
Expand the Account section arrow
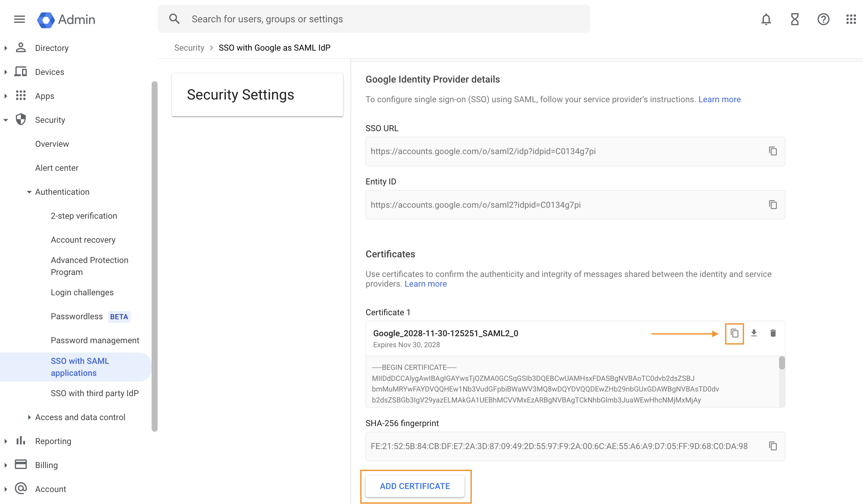click(5, 489)
